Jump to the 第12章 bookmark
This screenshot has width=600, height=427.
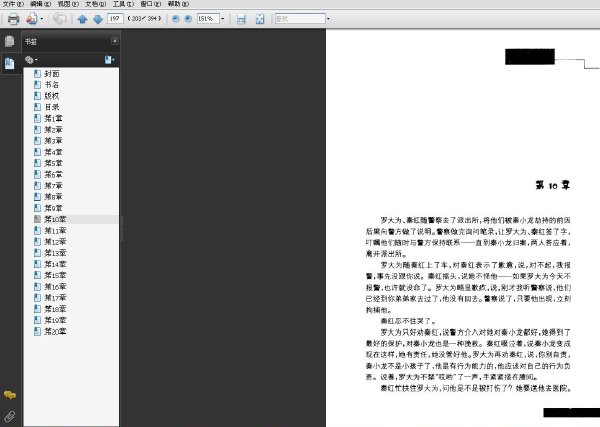[55, 241]
